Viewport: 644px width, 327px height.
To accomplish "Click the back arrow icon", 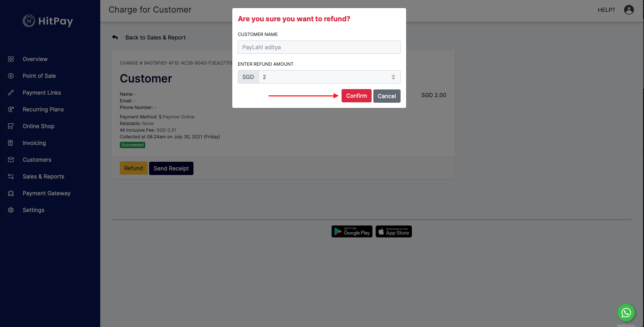I will [x=115, y=37].
